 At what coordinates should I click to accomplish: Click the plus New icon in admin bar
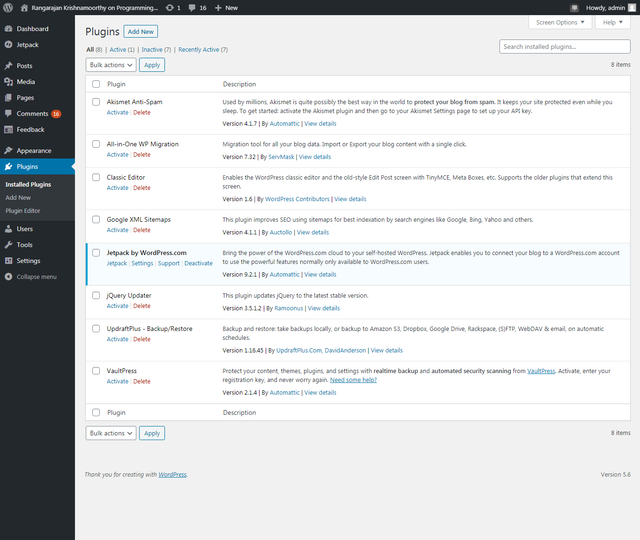pos(218,8)
